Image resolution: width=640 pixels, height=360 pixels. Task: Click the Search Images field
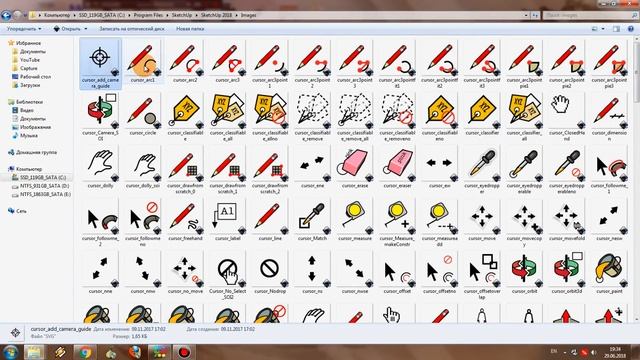591,15
